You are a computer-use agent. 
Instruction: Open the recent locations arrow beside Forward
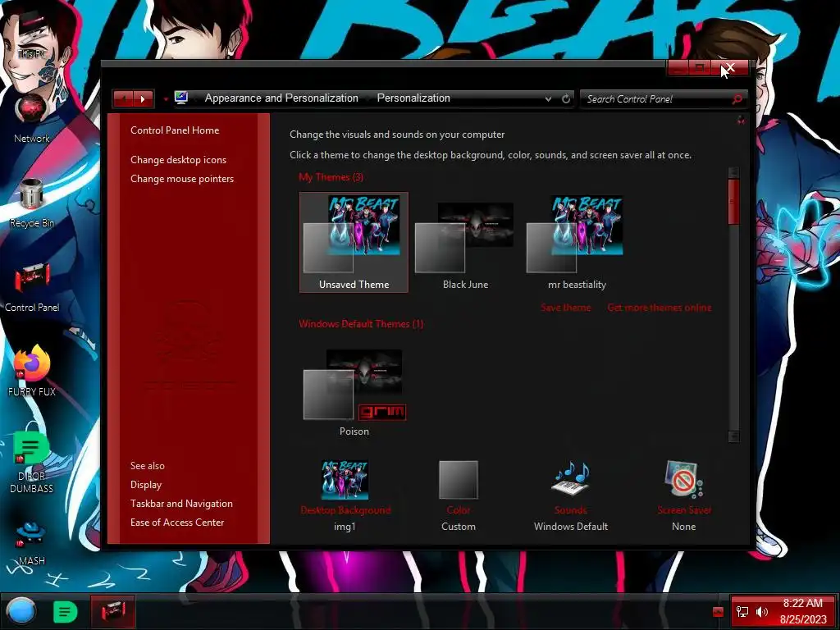coord(166,99)
